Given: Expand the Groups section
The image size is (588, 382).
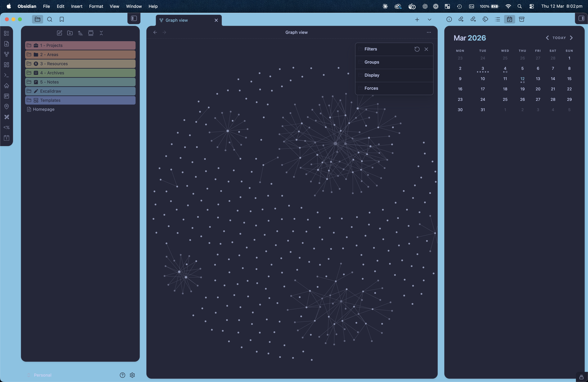Looking at the screenshot, I should click(372, 62).
